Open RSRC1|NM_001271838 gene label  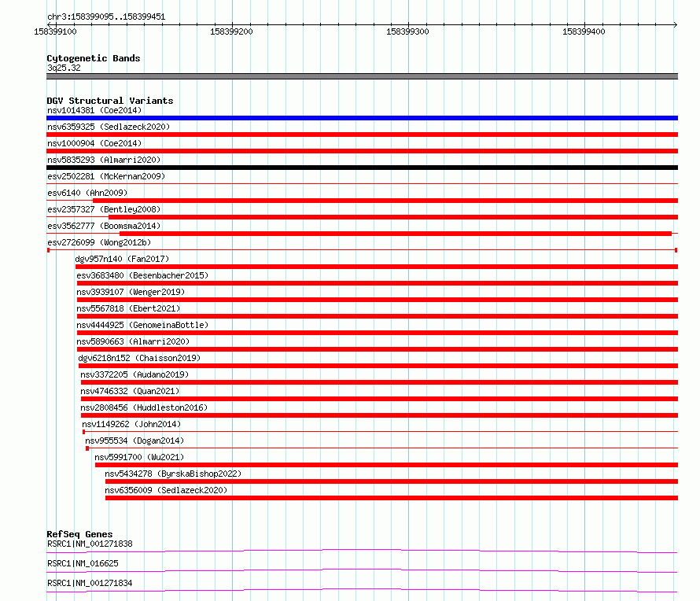[90, 544]
